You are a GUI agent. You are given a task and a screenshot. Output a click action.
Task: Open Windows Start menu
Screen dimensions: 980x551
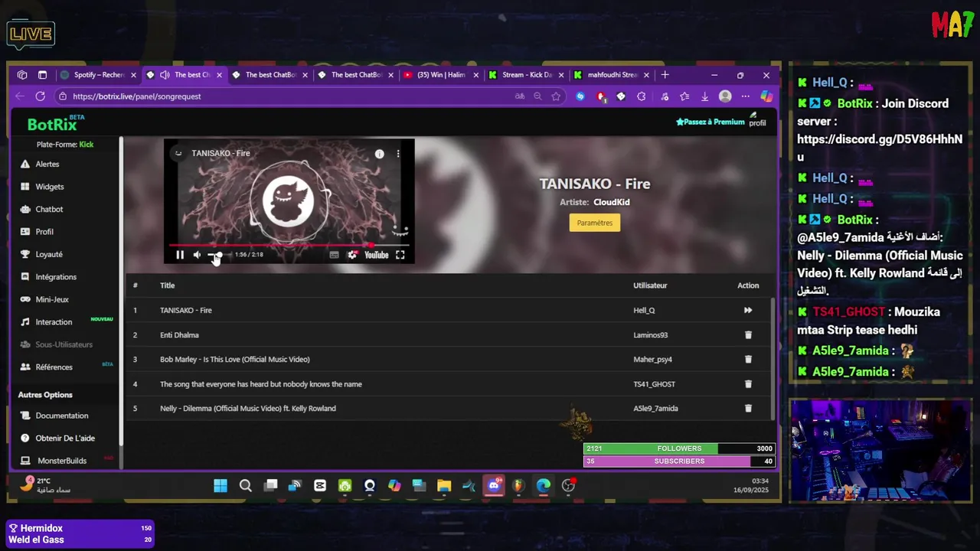[x=220, y=485]
